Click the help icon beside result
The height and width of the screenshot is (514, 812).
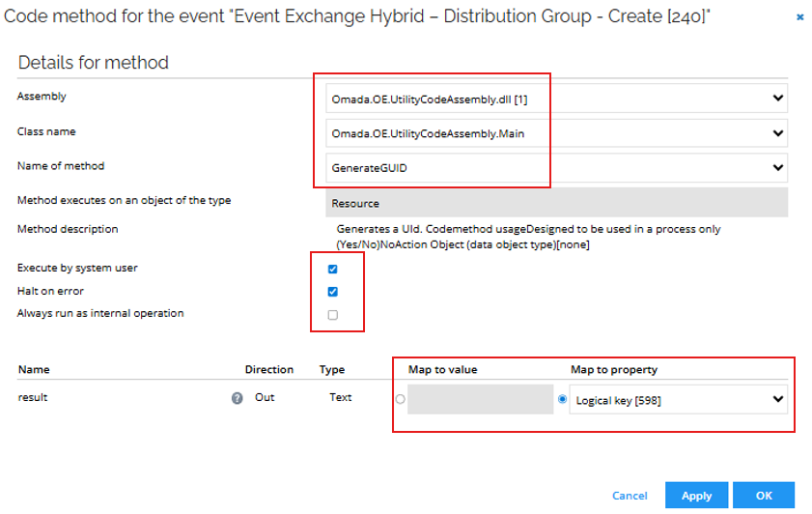click(x=238, y=398)
